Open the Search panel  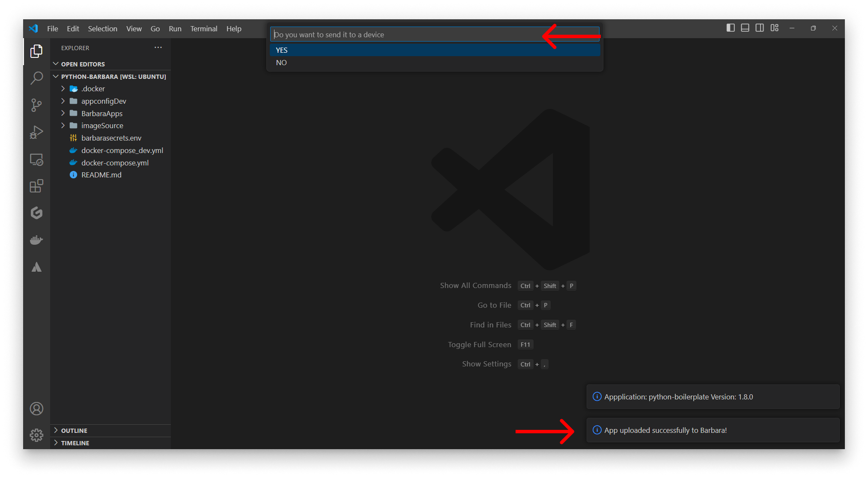(x=36, y=78)
